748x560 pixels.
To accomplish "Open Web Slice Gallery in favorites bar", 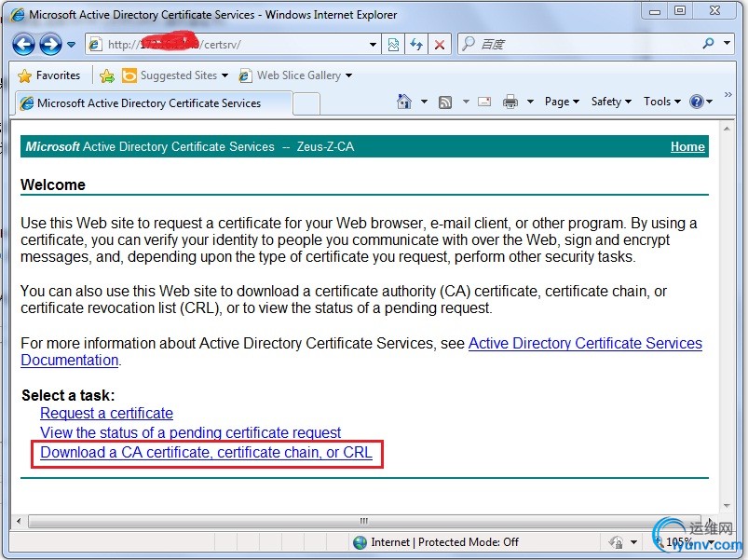I will tap(296, 75).
